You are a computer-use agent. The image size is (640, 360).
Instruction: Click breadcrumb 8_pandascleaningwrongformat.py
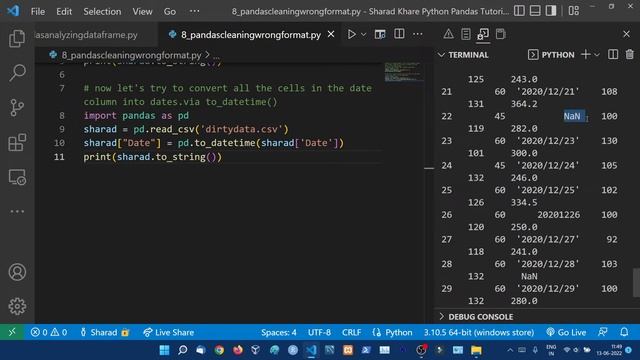[131, 55]
